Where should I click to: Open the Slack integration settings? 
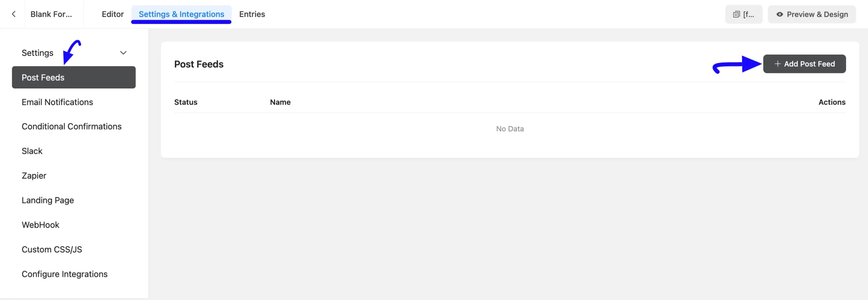pyautogui.click(x=32, y=151)
